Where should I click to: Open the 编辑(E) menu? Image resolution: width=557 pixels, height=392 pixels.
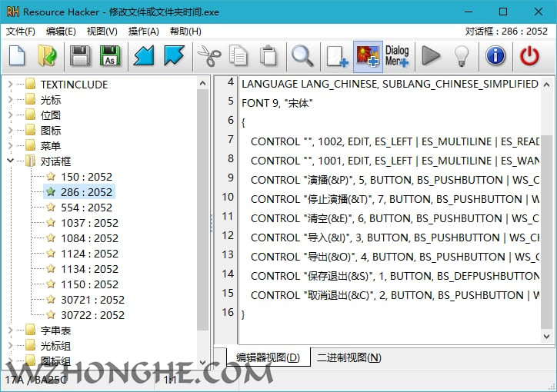61,32
